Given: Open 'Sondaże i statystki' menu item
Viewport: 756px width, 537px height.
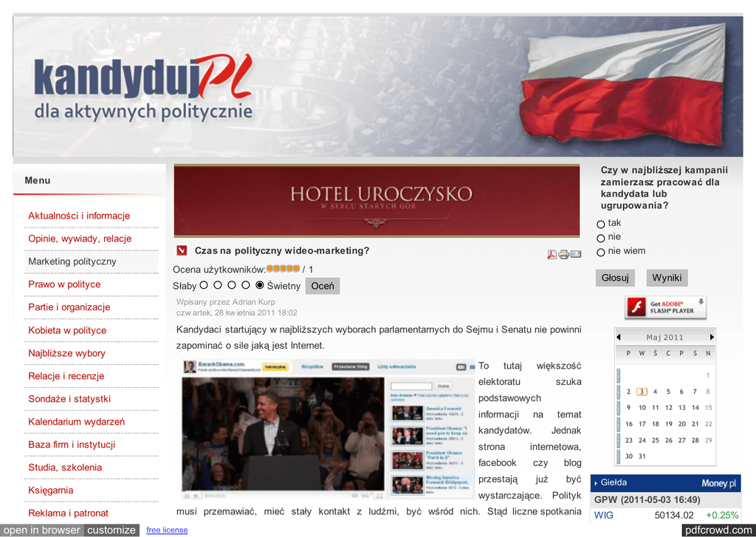Looking at the screenshot, I should (x=69, y=399).
